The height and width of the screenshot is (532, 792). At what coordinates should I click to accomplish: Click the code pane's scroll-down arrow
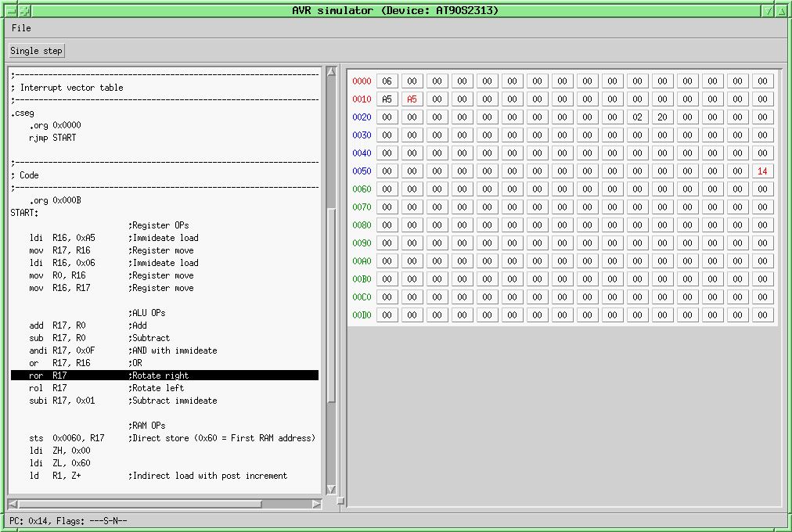pos(331,489)
